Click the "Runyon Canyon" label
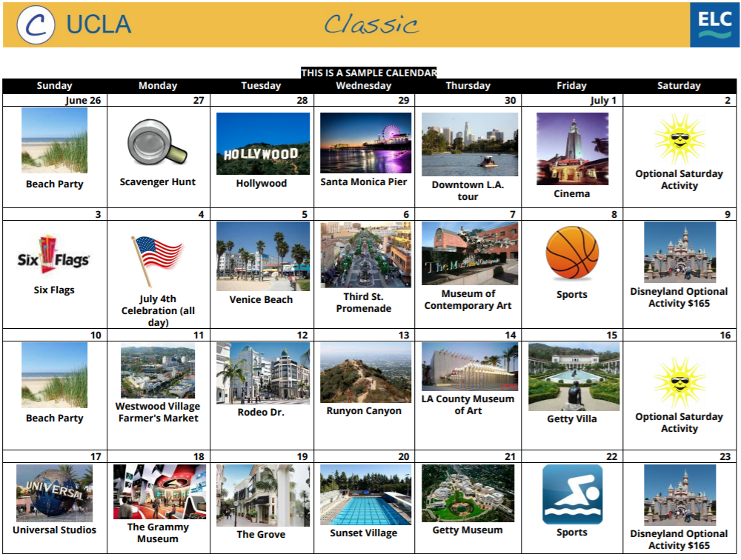Image resolution: width=741 pixels, height=560 pixels. [364, 411]
